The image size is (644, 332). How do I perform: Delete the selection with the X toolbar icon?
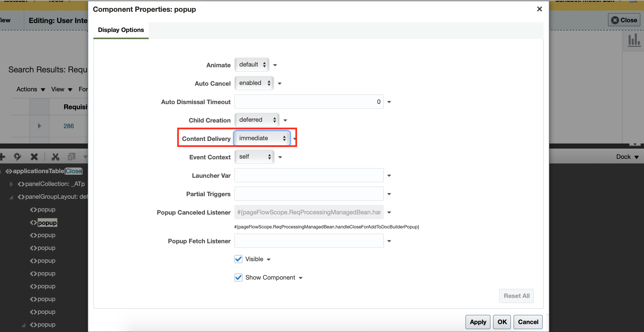tap(34, 157)
